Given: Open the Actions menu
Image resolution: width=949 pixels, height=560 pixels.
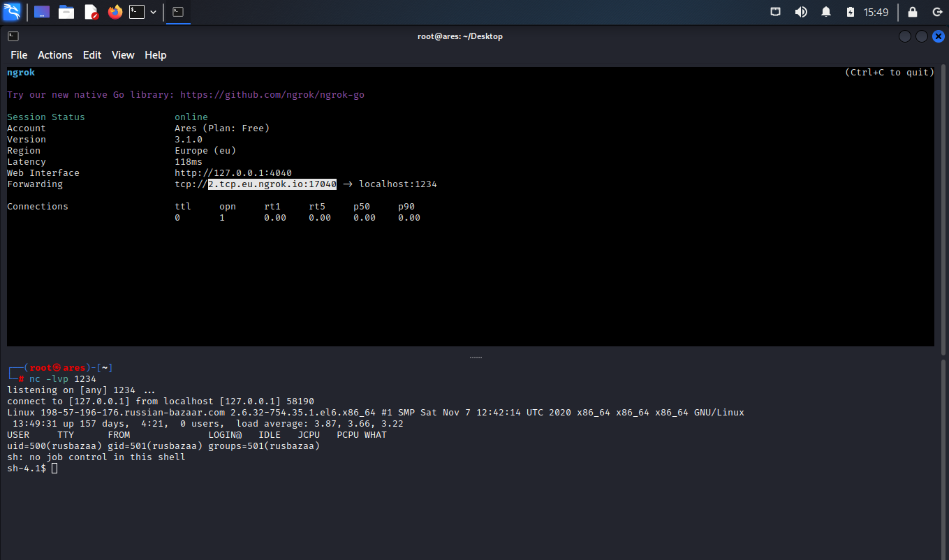Looking at the screenshot, I should (x=55, y=55).
